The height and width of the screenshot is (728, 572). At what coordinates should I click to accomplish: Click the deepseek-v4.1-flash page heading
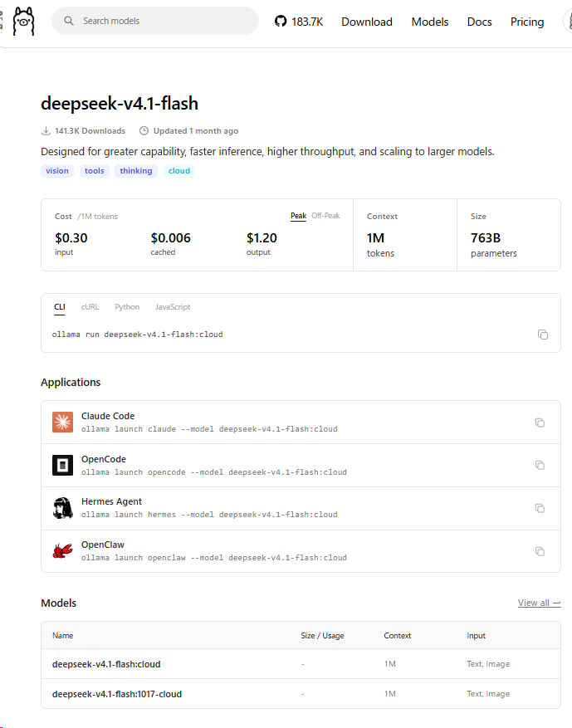click(x=120, y=103)
